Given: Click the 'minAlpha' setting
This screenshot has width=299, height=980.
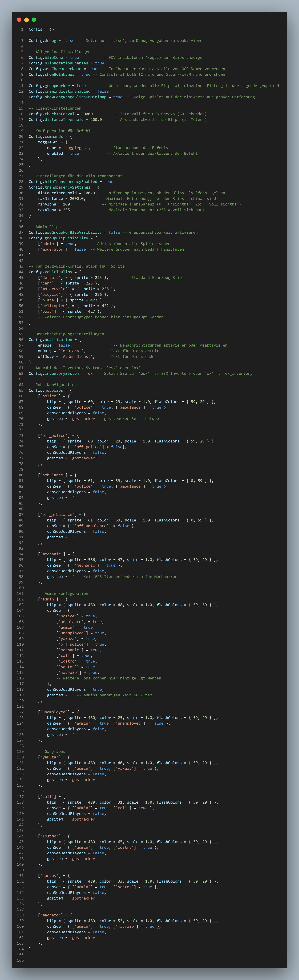Looking at the screenshot, I should pyautogui.click(x=47, y=204).
